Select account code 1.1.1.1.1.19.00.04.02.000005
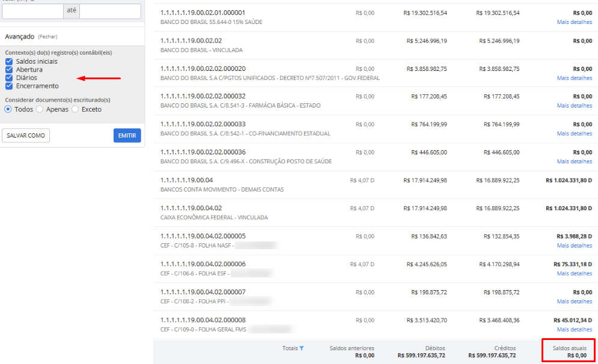Image resolution: width=598 pixels, height=364 pixels. click(x=203, y=236)
